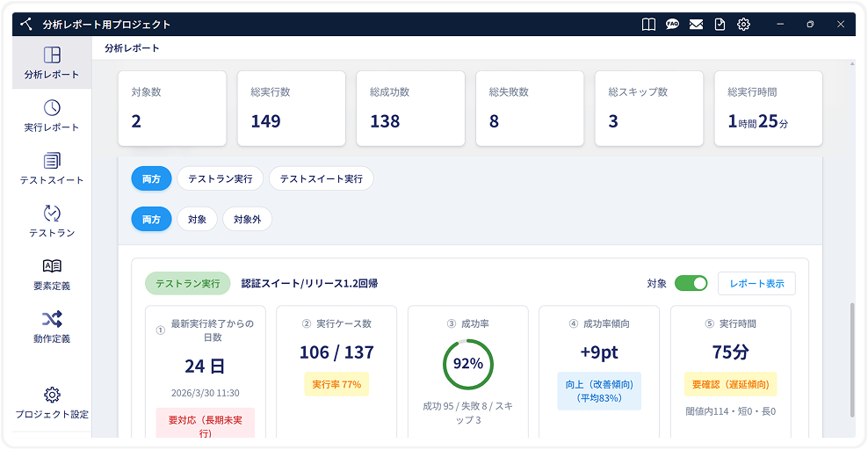Click the 24 日 value
Image resolution: width=868 pixels, height=450 pixels.
click(205, 367)
